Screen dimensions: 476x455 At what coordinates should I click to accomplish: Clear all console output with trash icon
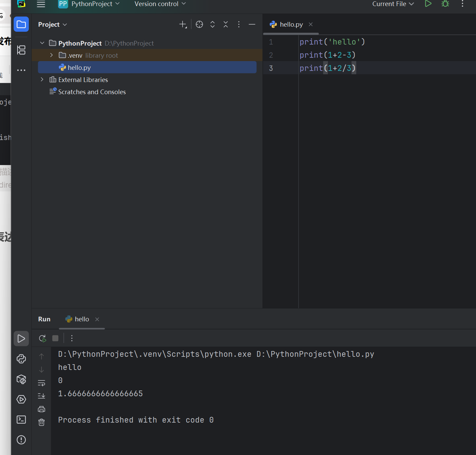click(x=41, y=422)
